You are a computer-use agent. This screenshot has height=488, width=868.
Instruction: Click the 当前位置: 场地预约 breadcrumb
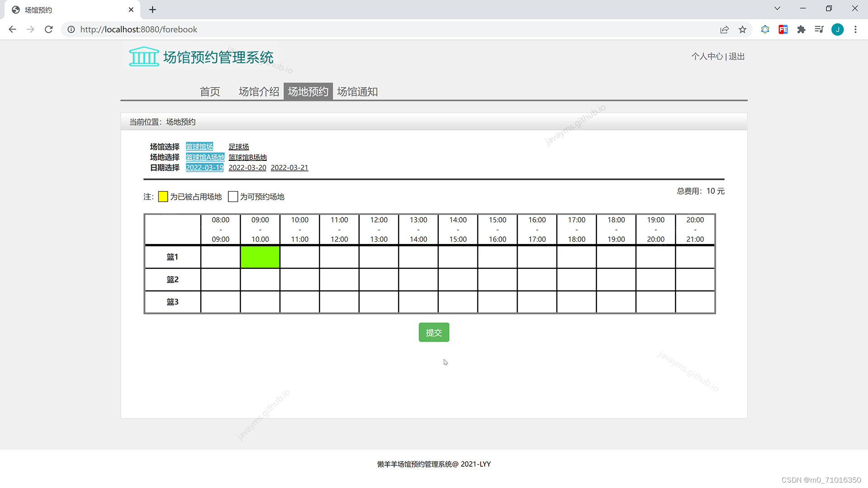pos(162,122)
